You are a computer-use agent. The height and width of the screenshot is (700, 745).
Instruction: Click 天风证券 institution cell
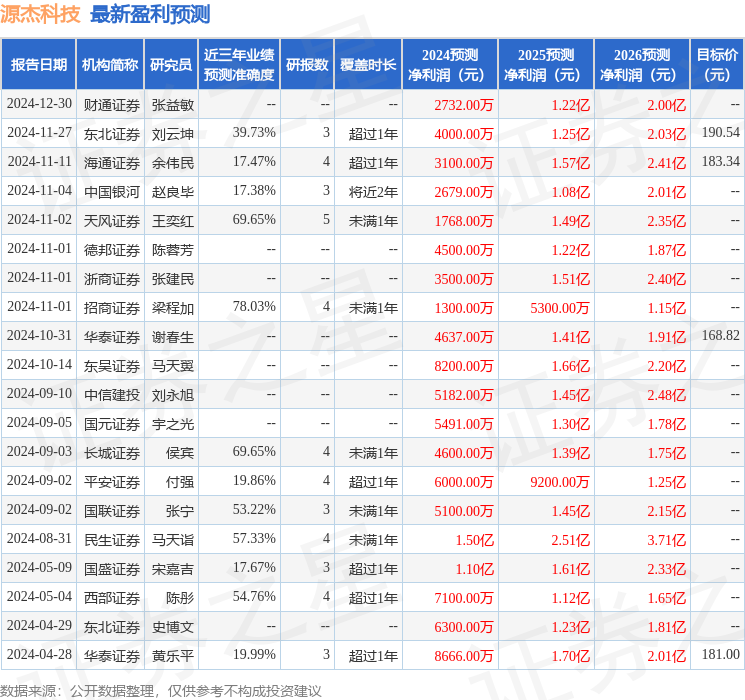(x=112, y=221)
